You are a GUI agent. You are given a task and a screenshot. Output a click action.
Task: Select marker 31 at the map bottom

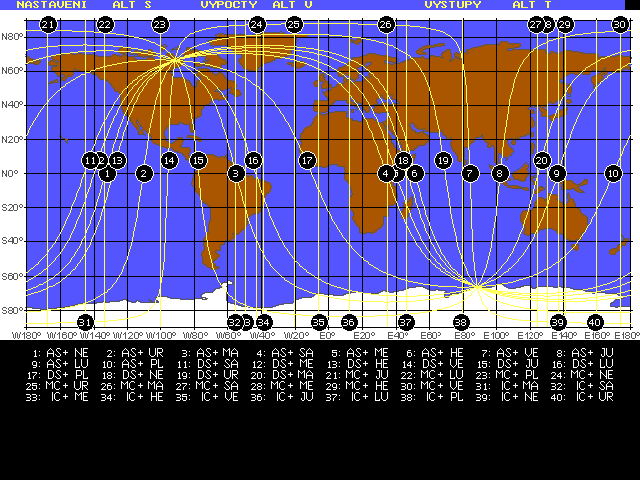click(85, 322)
